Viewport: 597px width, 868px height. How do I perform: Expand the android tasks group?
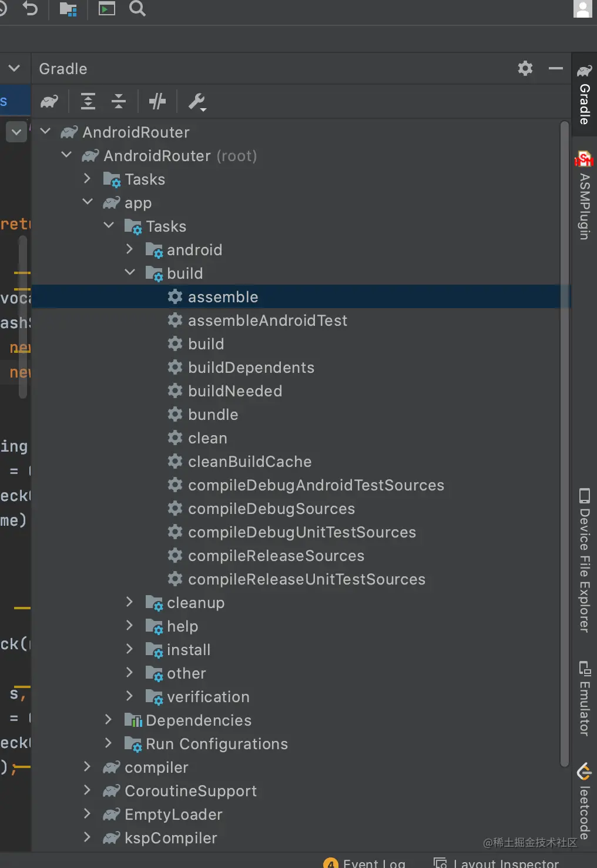[130, 249]
